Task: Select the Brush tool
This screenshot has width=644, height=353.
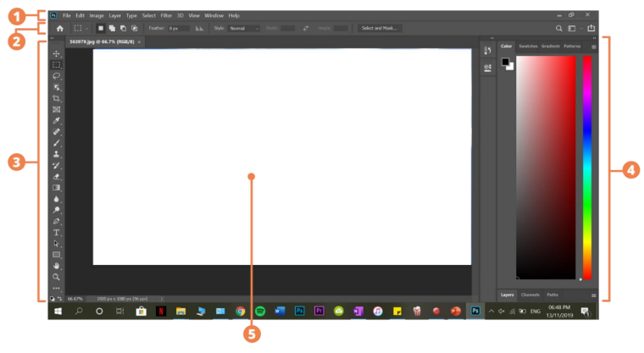Action: tap(56, 143)
